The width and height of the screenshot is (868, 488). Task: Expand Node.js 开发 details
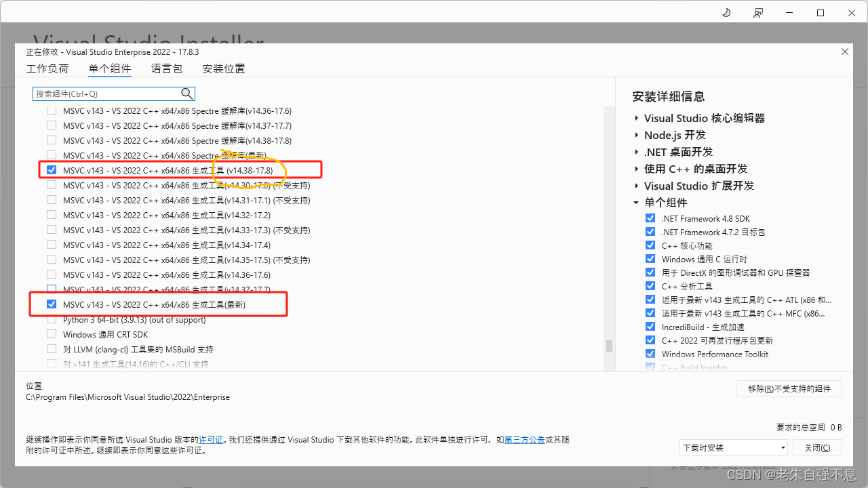click(x=636, y=135)
